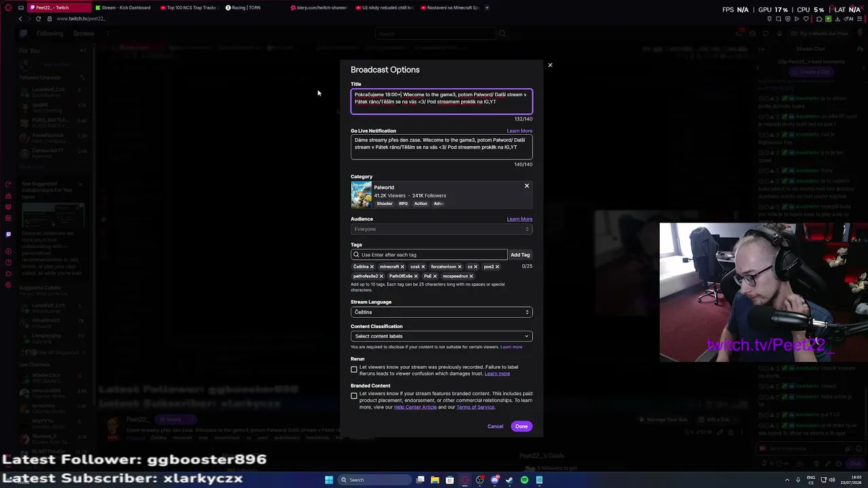Open Spotify from the taskbar
This screenshot has height=488, width=868.
pyautogui.click(x=524, y=480)
